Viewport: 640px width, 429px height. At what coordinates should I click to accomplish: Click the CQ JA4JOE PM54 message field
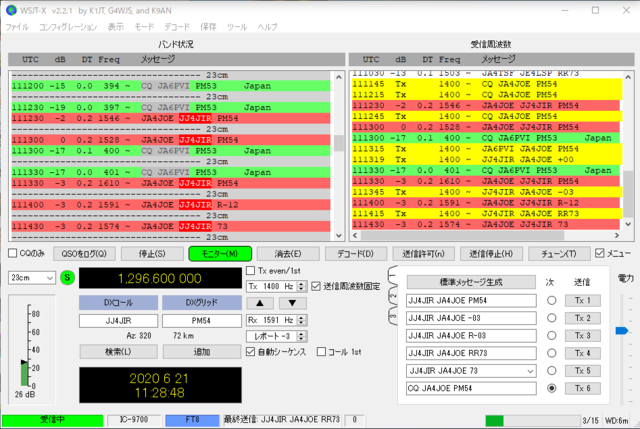coord(471,388)
